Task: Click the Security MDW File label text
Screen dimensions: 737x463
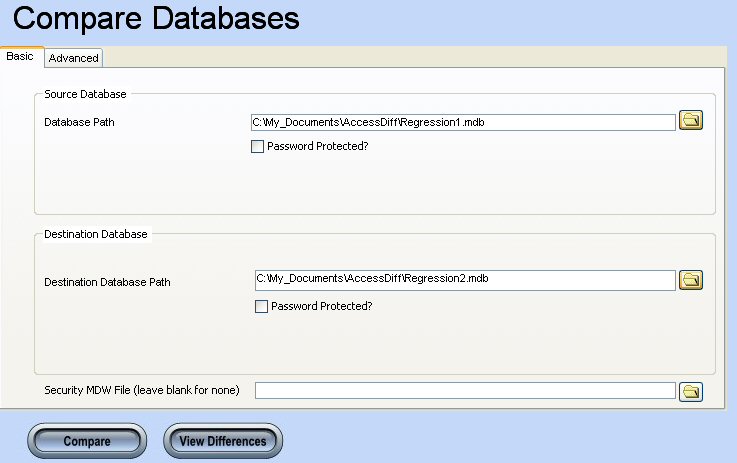Action: tap(141, 390)
